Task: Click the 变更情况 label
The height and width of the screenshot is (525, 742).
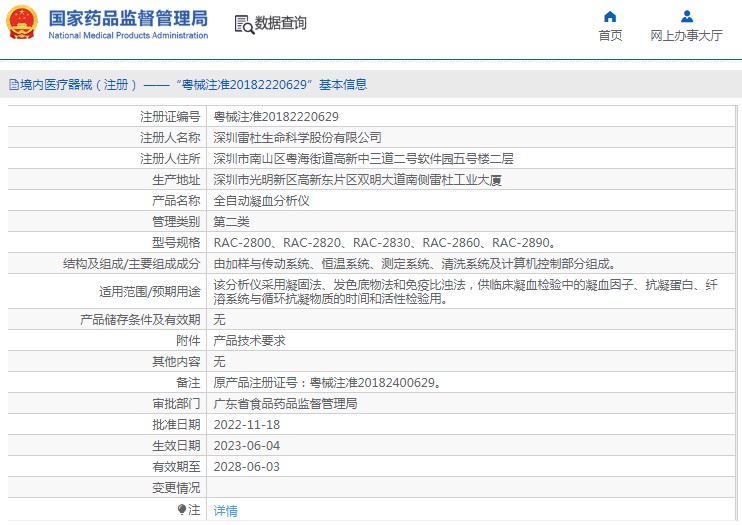Action: point(176,488)
